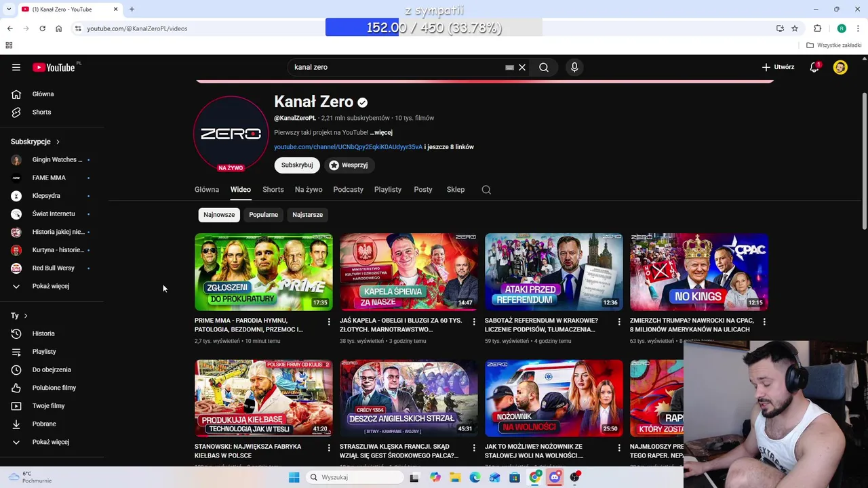Expand the Subskrypcje section chevron
868x488 pixels.
(58, 142)
